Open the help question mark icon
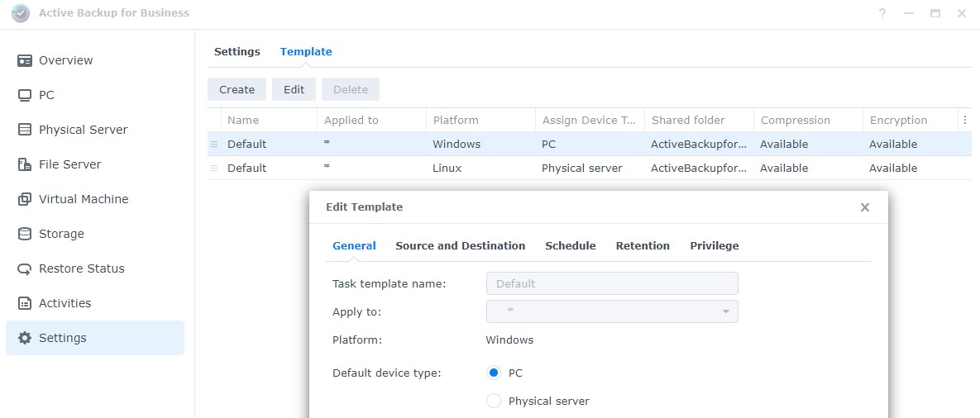980x418 pixels. coord(882,13)
